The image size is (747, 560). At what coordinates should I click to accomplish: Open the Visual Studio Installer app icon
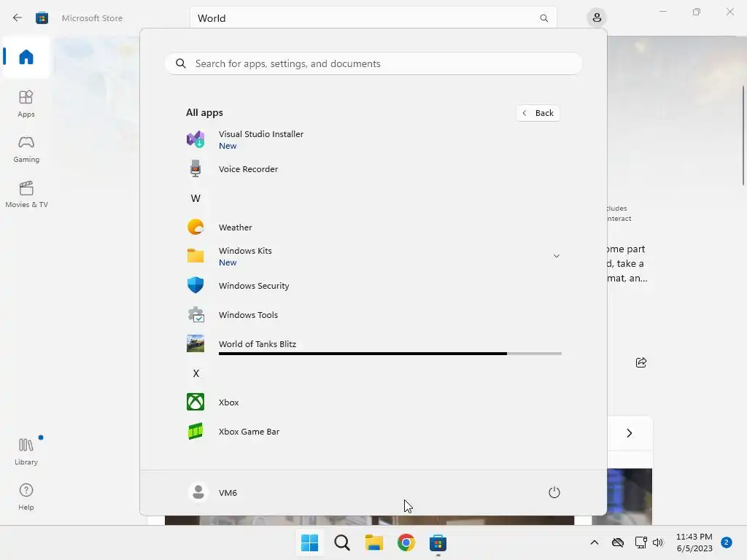[x=196, y=139]
